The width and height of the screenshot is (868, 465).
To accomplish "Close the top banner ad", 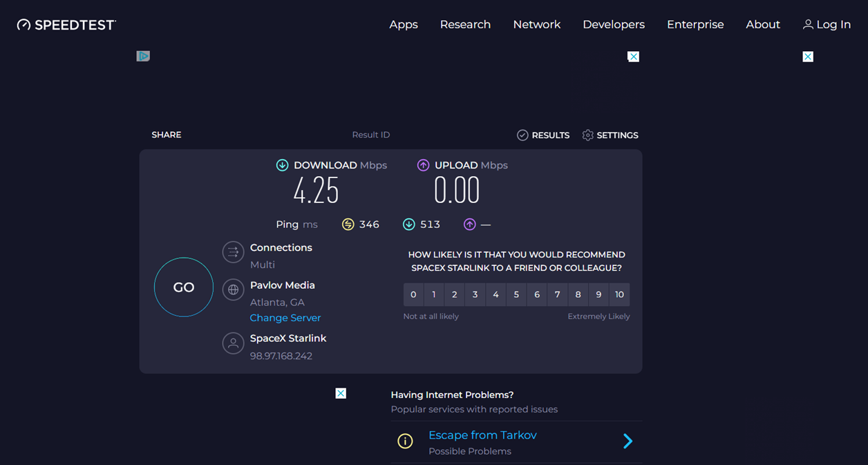I will tap(633, 57).
